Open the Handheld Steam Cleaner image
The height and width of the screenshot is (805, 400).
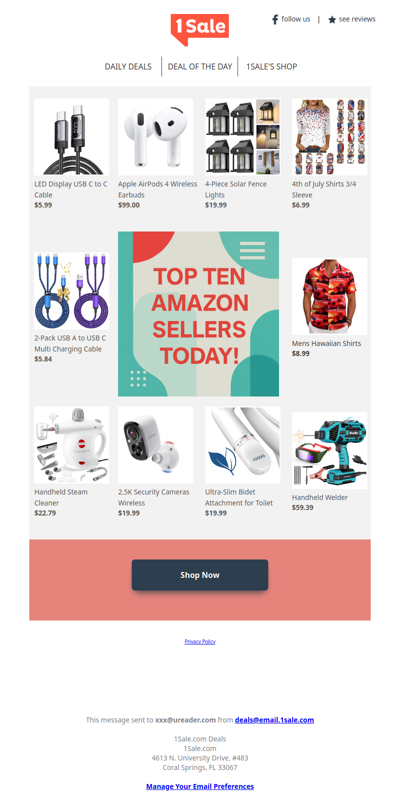pyautogui.click(x=71, y=445)
